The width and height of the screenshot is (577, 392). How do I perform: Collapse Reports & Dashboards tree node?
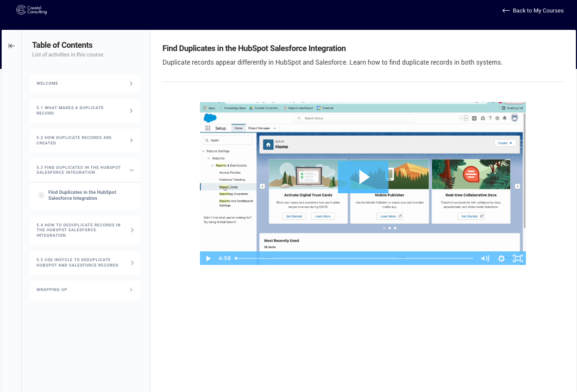[x=212, y=166]
